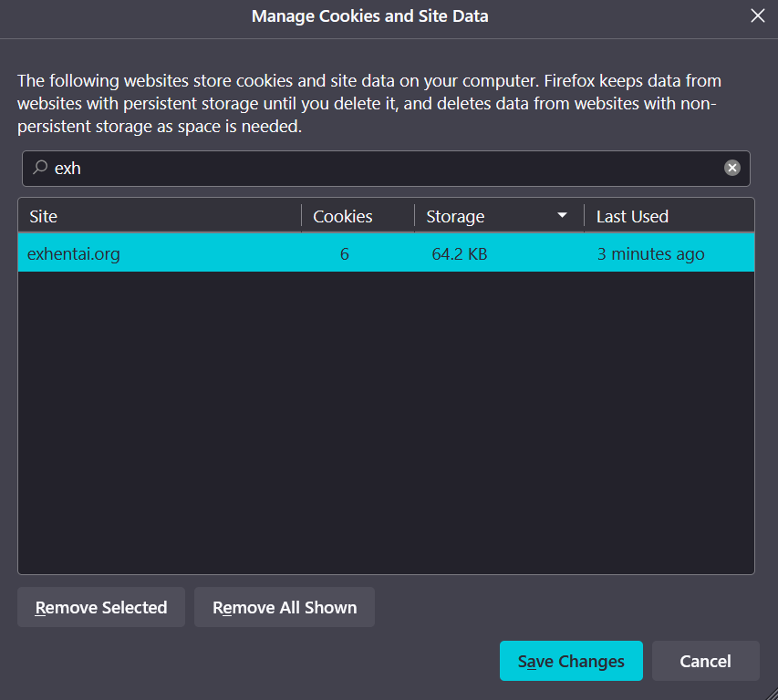The height and width of the screenshot is (700, 778).
Task: Click the Remove Selected button
Action: click(x=101, y=607)
